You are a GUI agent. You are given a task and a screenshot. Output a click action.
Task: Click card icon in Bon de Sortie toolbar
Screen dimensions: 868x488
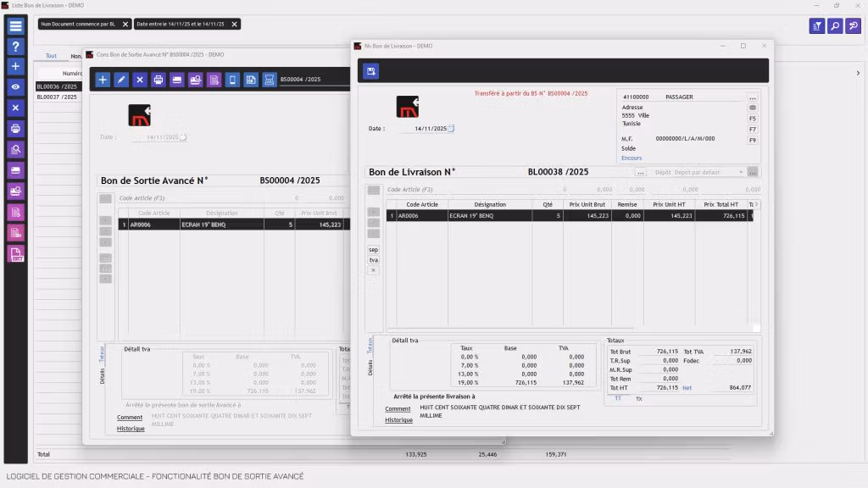[x=176, y=80]
